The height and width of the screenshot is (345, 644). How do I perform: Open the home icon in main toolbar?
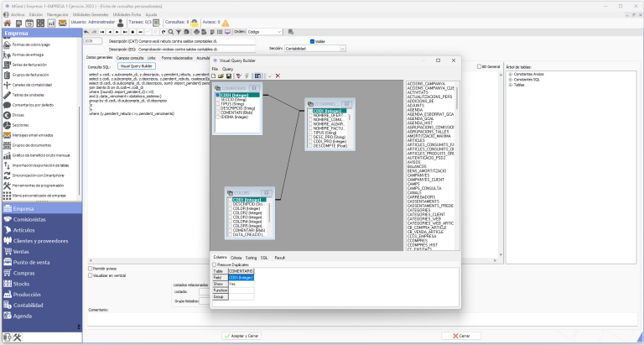(7, 23)
